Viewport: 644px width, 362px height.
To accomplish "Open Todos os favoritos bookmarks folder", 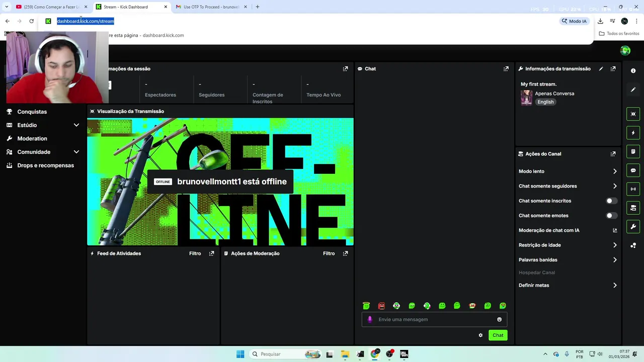I will [x=619, y=34].
